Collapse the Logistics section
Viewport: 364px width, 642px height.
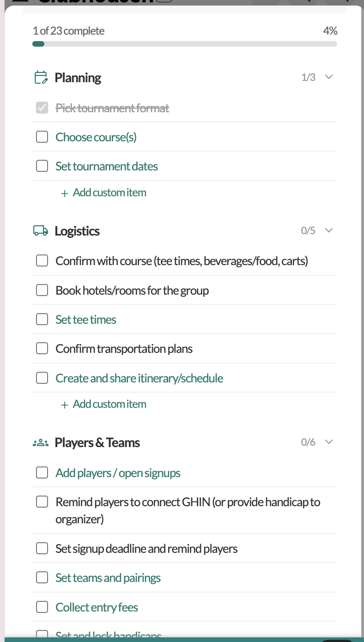coord(328,230)
